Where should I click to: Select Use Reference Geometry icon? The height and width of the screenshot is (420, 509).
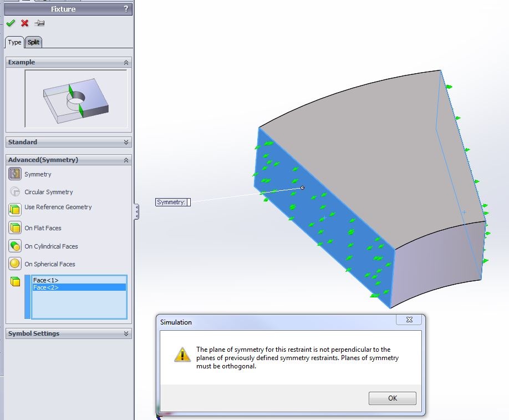[x=14, y=210]
